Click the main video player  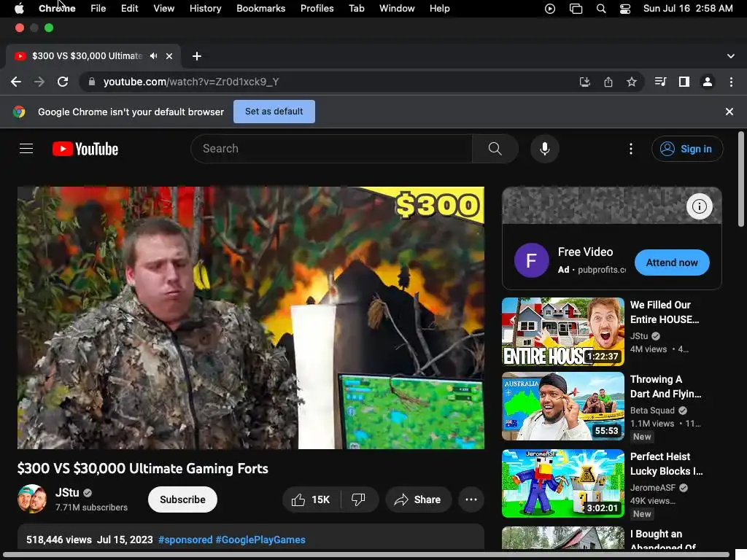pos(251,318)
